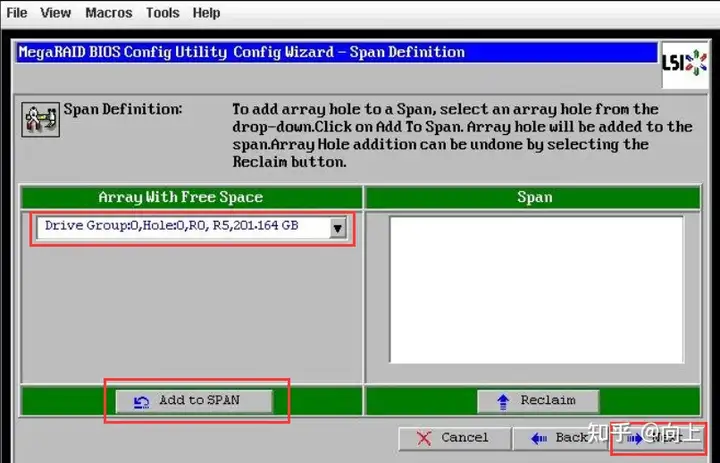Expand the Drive Group drop-down arrow
The width and height of the screenshot is (720, 463).
(338, 228)
